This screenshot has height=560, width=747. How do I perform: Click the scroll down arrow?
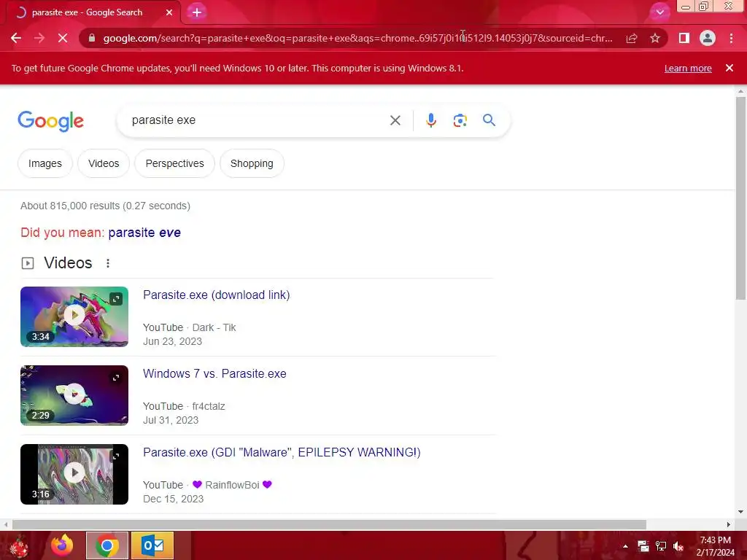pyautogui.click(x=740, y=512)
